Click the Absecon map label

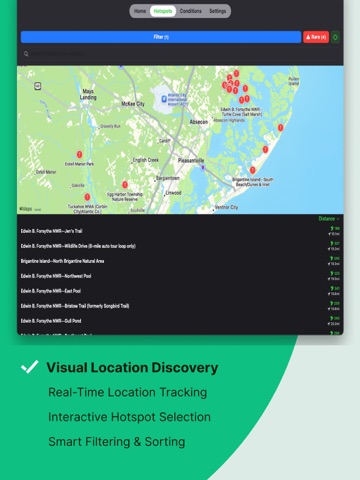(x=199, y=122)
